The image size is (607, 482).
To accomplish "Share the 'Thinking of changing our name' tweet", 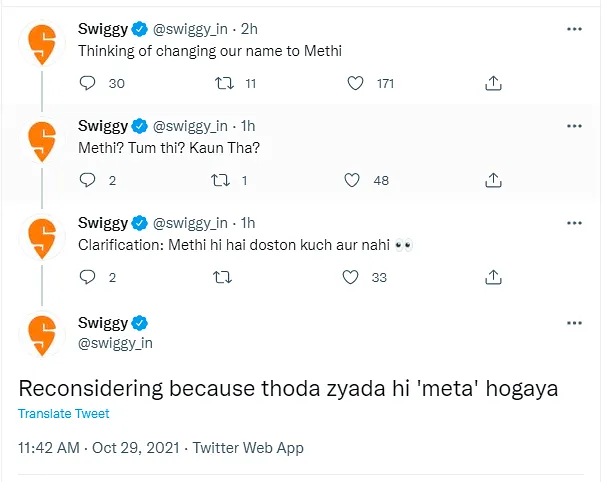I will pyautogui.click(x=493, y=83).
